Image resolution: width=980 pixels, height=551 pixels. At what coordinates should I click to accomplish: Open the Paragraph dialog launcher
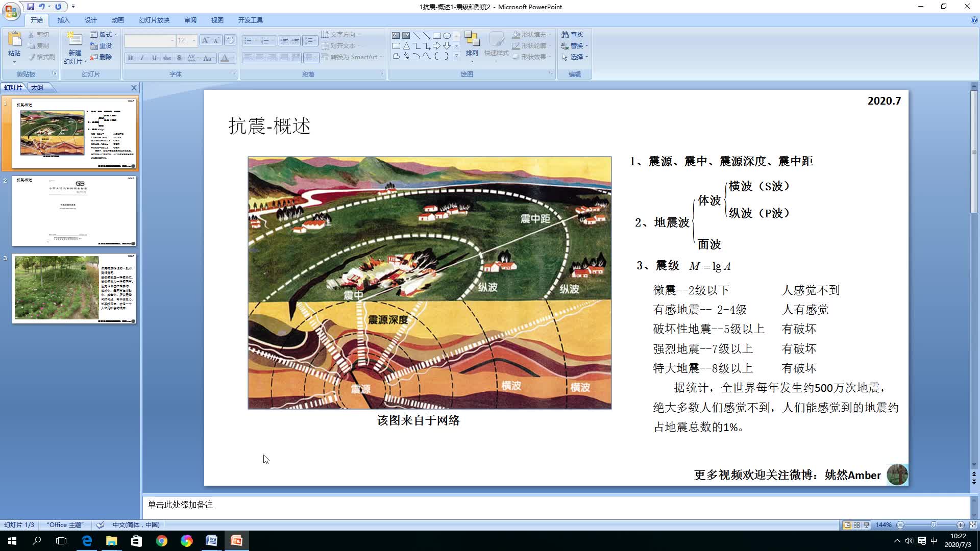click(381, 74)
